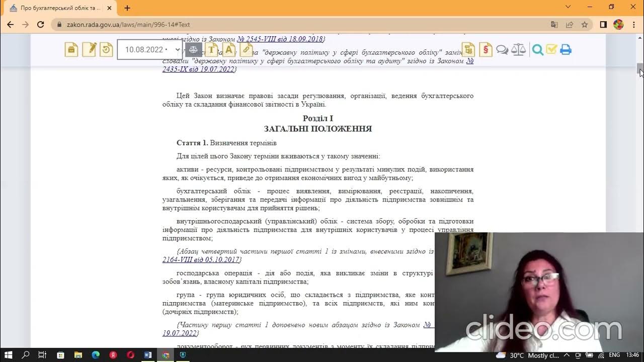Go forward in browser history
Image resolution: width=644 pixels, height=362 pixels.
tap(26, 24)
